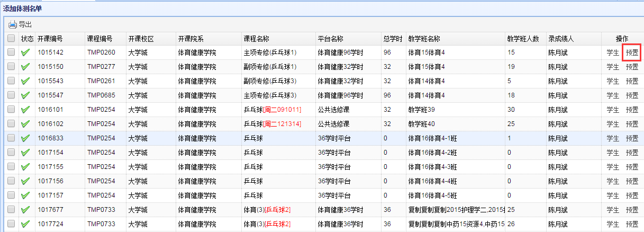Select checkbox for row 1016833

11,138
